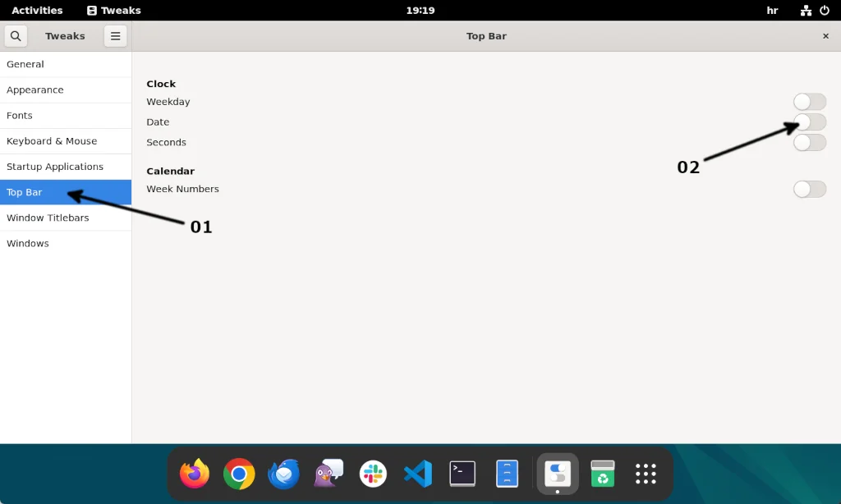Open Visual Studio Code
Screen dimensions: 841x504
pos(418,474)
